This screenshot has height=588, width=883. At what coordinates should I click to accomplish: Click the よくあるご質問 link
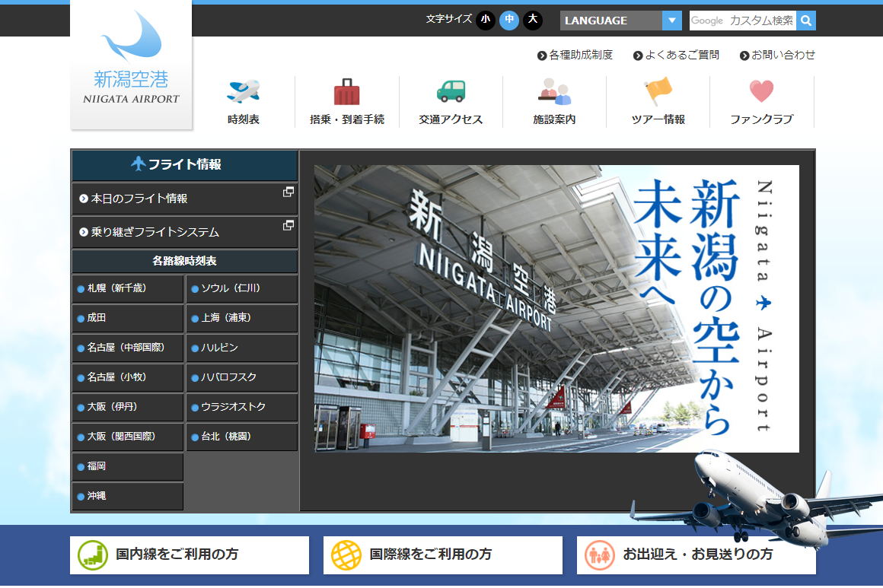tap(681, 55)
